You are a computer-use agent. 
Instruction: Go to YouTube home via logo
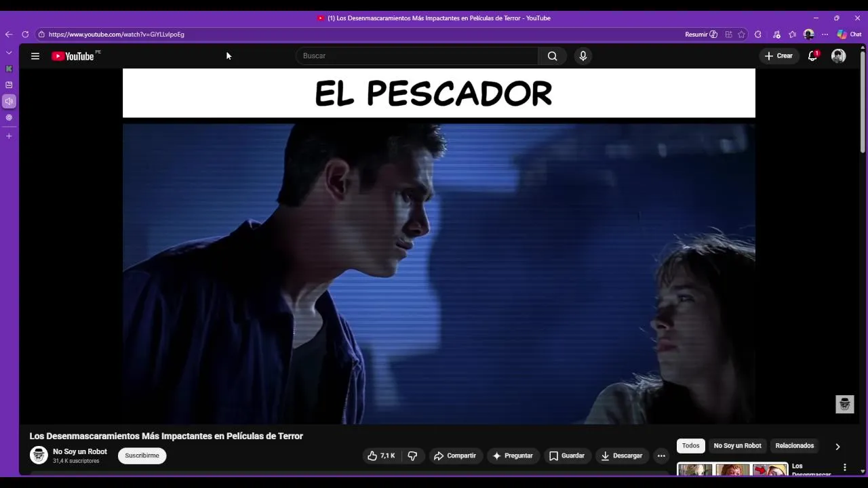(73, 56)
